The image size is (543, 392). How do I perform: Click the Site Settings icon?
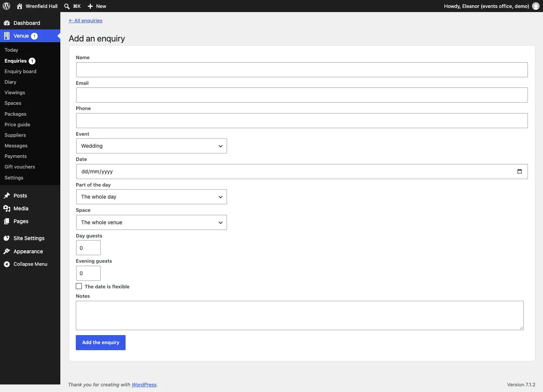(7, 238)
